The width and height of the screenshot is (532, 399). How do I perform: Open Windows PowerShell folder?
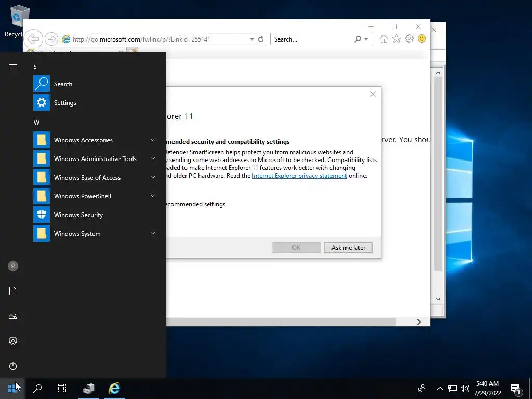(95, 196)
